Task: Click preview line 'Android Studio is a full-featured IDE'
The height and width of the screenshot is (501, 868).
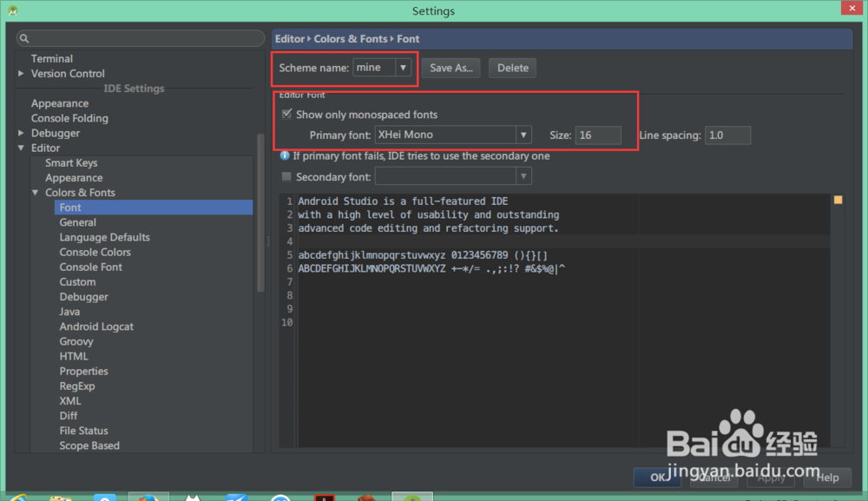Action: pos(403,201)
